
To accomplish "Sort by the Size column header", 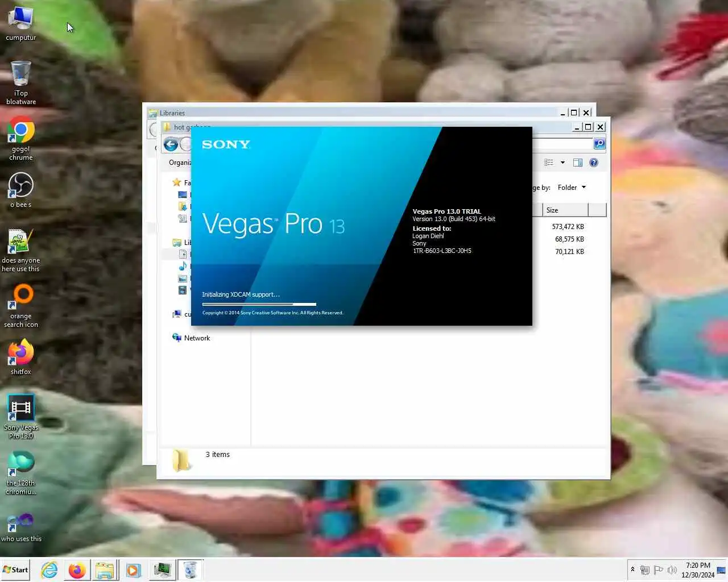I will tap(565, 210).
